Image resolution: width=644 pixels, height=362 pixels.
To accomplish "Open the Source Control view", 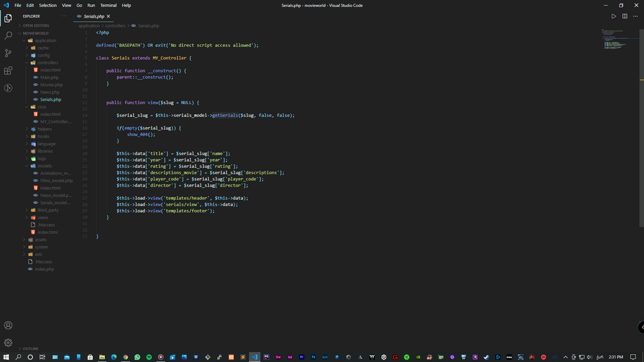I will click(x=8, y=53).
